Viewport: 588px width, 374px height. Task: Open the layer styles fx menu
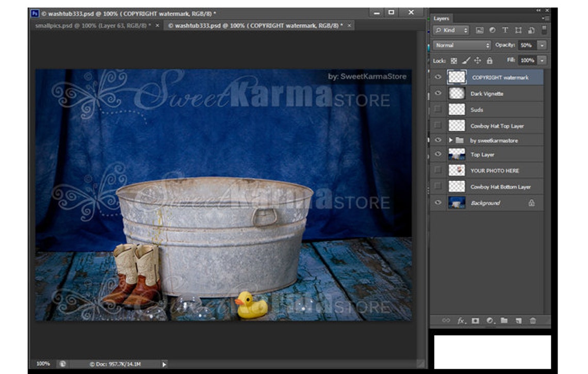460,319
